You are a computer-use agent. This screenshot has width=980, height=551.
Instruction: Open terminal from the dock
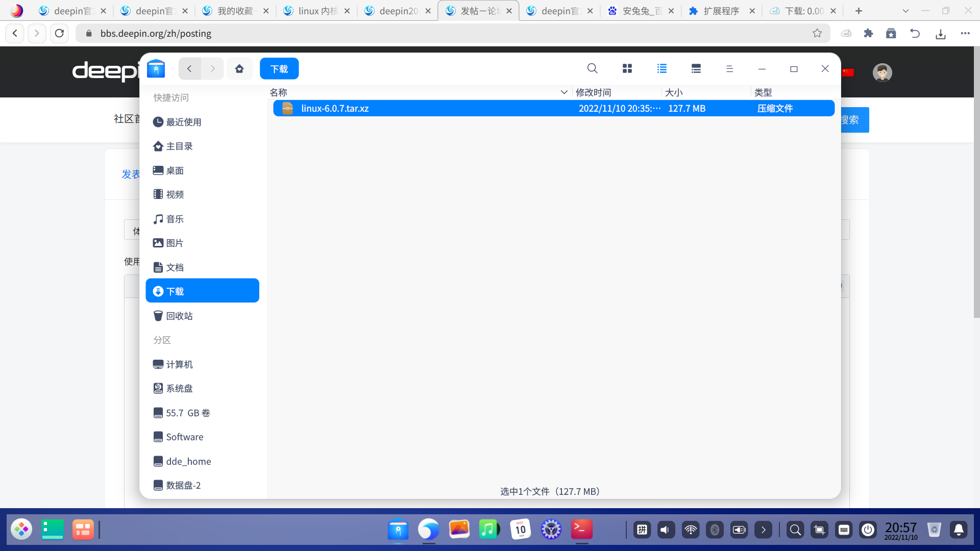pos(582,530)
